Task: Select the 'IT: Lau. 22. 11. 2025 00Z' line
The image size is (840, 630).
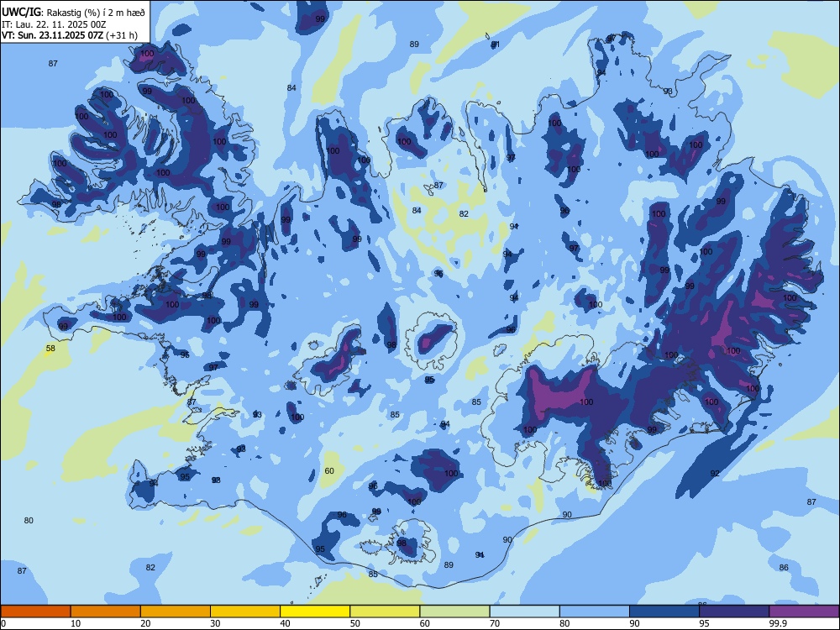Action: 54,24
